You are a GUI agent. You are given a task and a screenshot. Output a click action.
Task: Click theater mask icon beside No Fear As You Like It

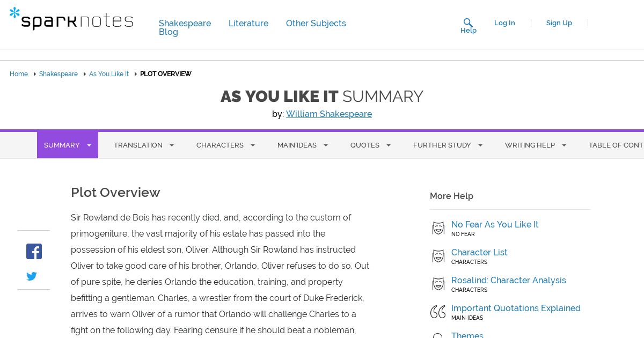tap(438, 229)
